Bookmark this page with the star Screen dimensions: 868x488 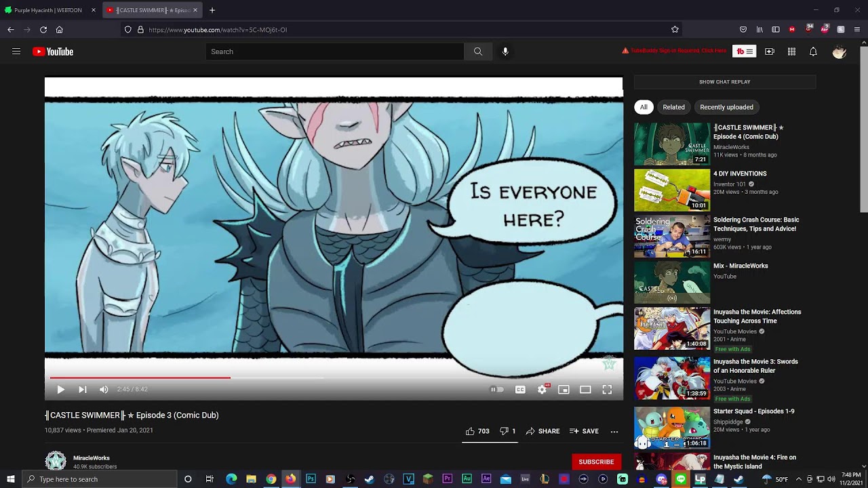(x=675, y=30)
